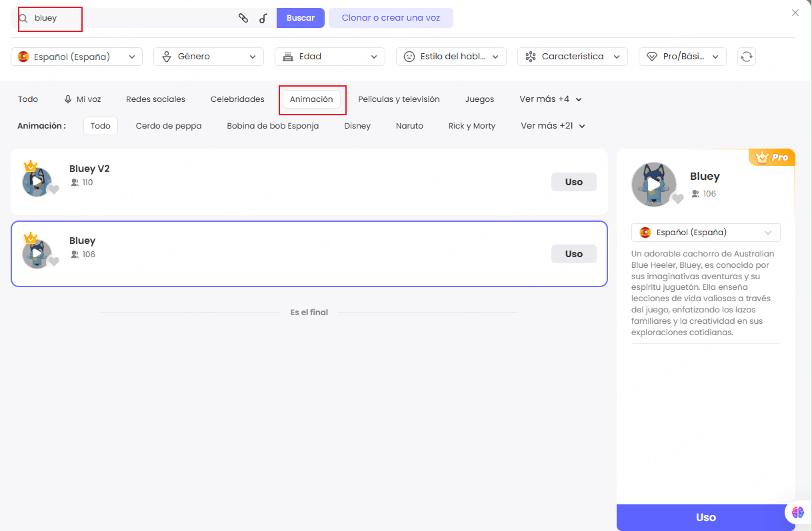This screenshot has width=812, height=531.
Task: Click the Buscar button
Action: click(300, 18)
